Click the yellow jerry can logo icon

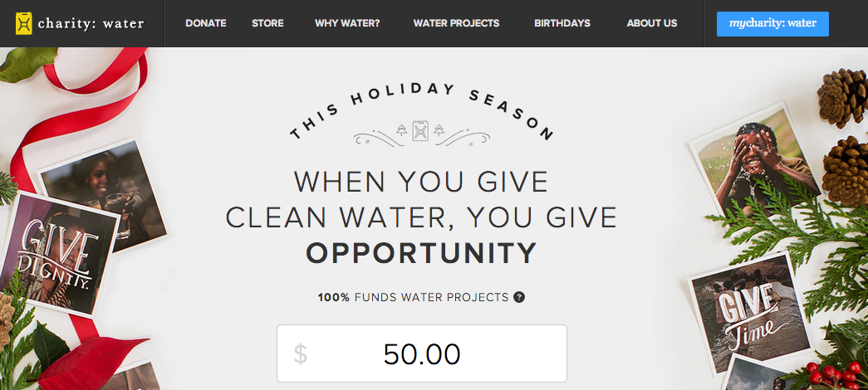pyautogui.click(x=24, y=23)
